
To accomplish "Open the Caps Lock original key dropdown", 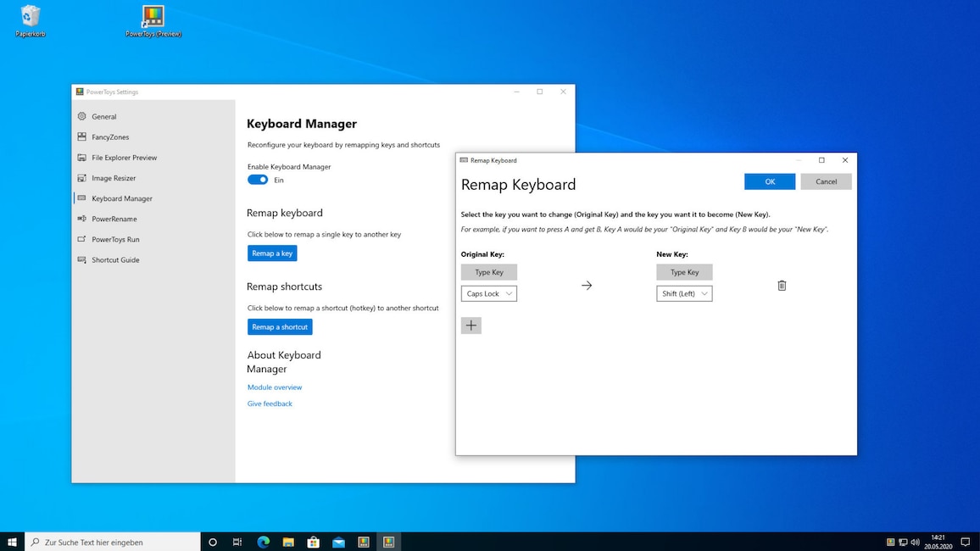I will click(489, 293).
